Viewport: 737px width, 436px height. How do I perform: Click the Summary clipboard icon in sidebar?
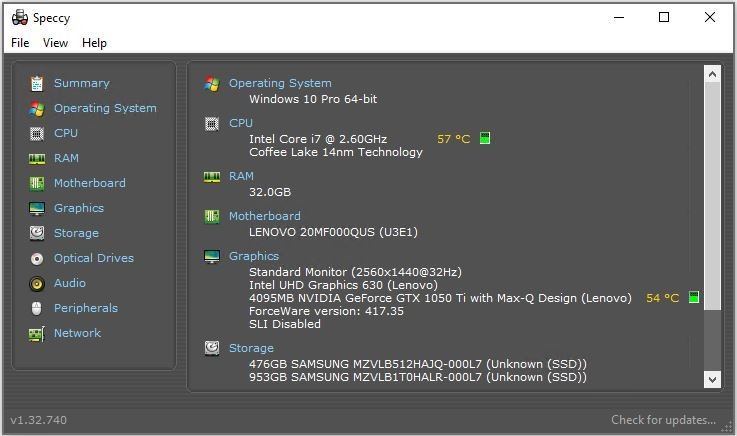pyautogui.click(x=37, y=84)
